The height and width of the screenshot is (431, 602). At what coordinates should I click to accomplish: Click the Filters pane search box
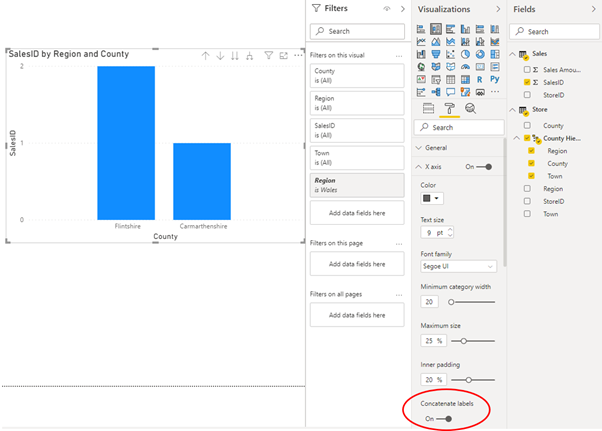357,31
